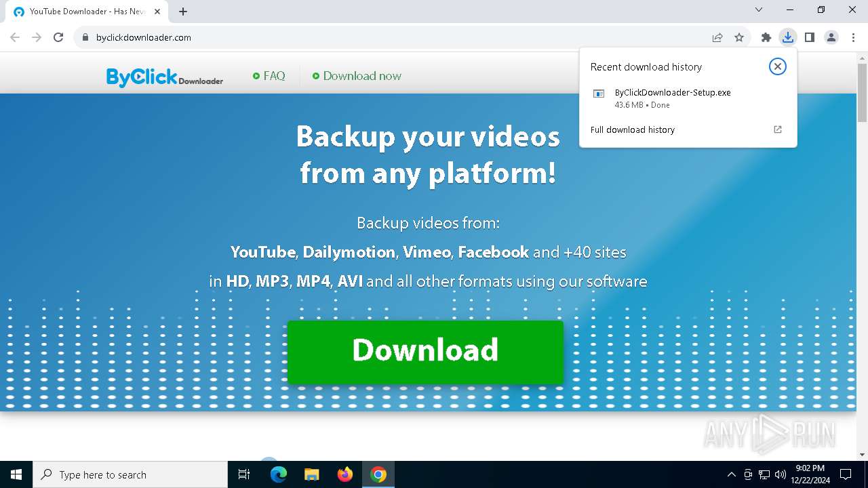Click the ByClick Downloader logo
Image resolution: width=868 pixels, height=488 pixels.
[164, 77]
